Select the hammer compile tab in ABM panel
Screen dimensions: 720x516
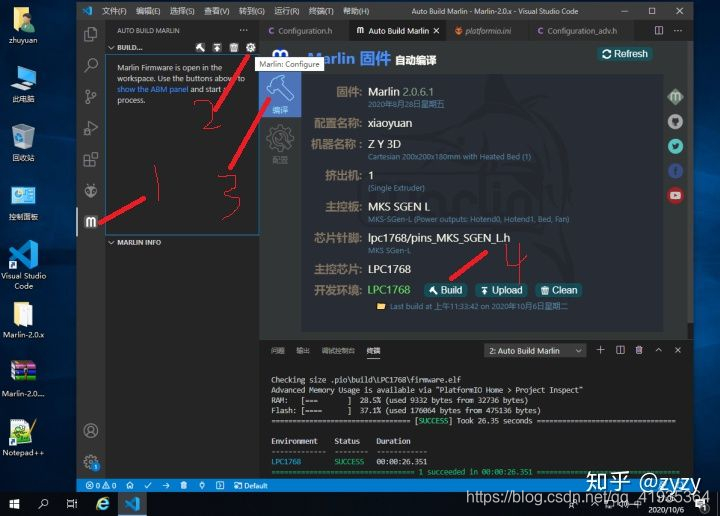280,95
